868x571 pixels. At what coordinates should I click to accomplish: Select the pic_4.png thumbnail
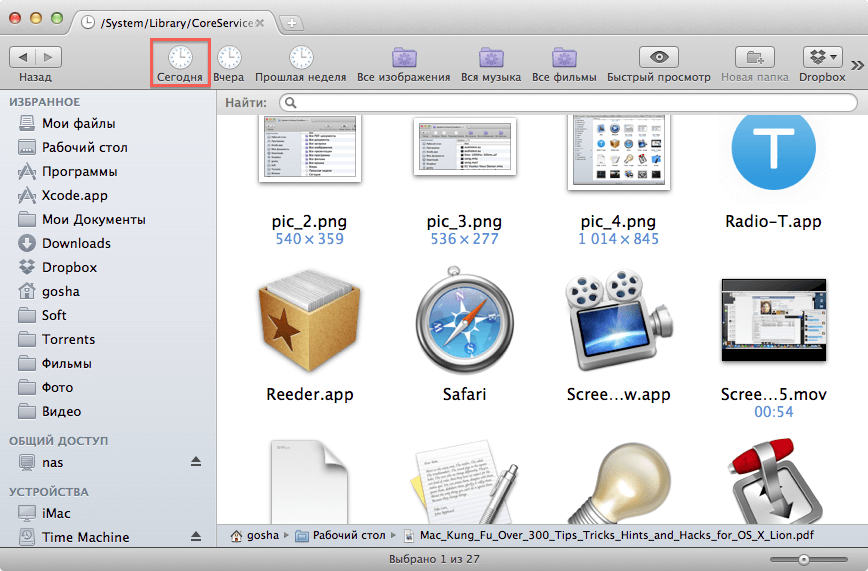619,152
